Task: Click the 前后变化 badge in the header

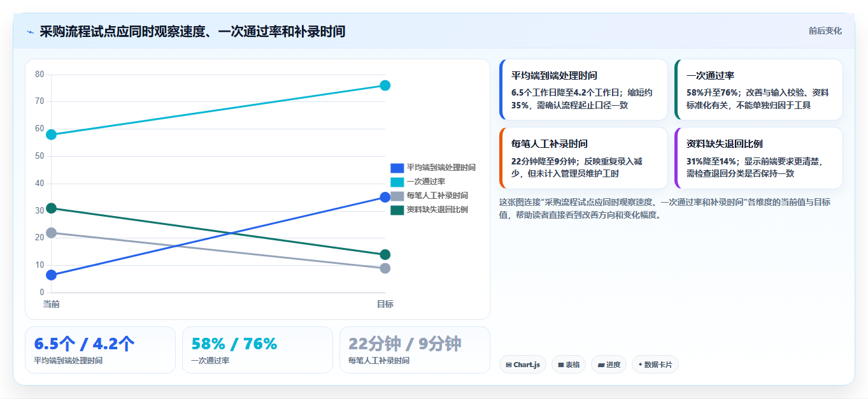Action: [x=825, y=31]
